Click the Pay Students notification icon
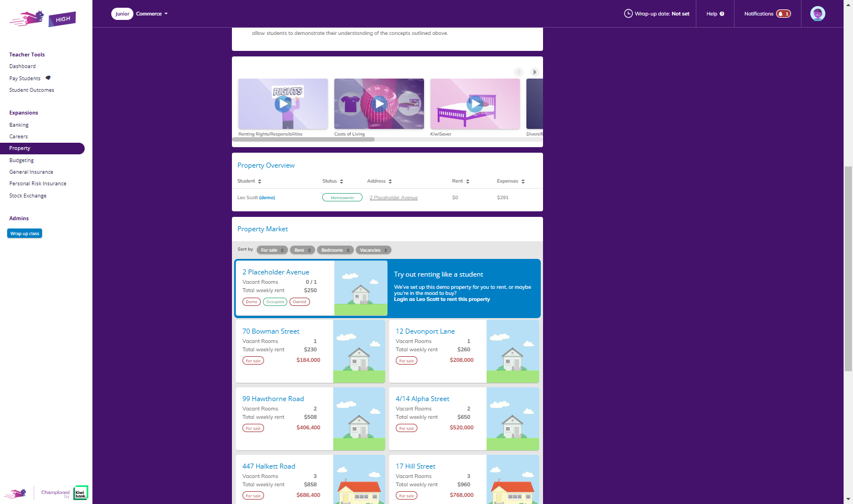This screenshot has height=504, width=853. [48, 78]
